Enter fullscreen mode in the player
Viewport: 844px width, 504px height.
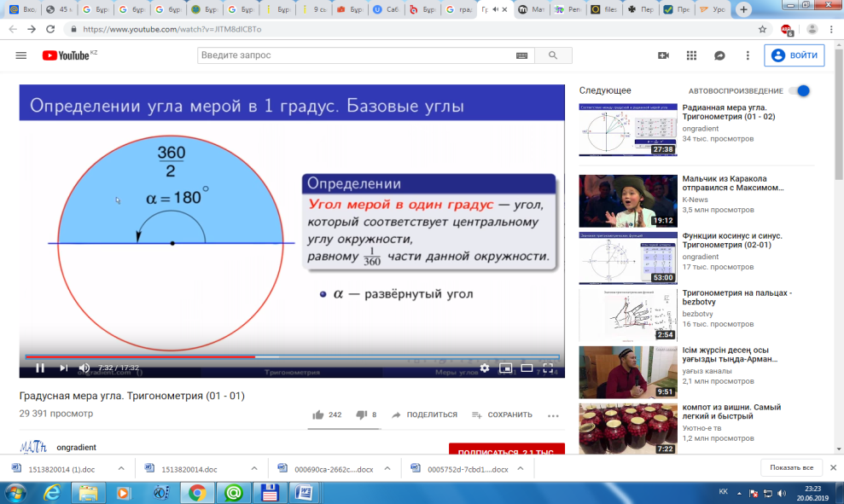[548, 368]
